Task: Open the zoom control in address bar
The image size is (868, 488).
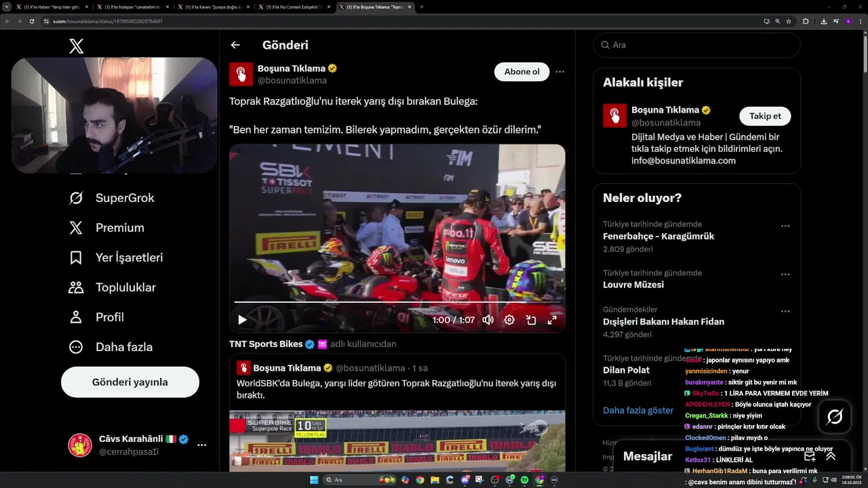Action: click(x=777, y=21)
